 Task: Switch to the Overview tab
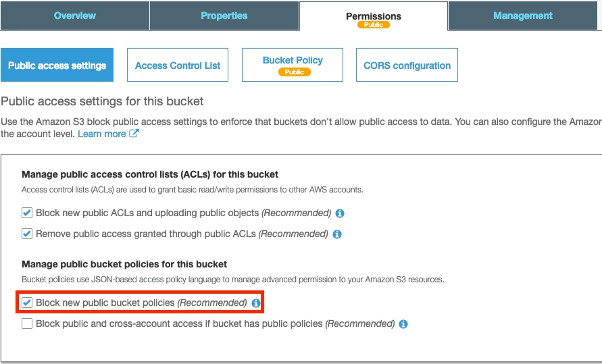pos(74,16)
